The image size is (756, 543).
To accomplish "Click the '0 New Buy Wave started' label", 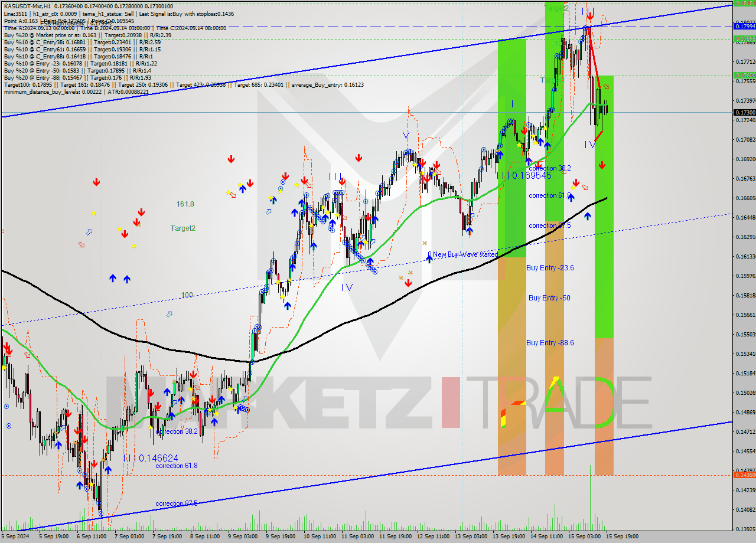I will 462,255.
